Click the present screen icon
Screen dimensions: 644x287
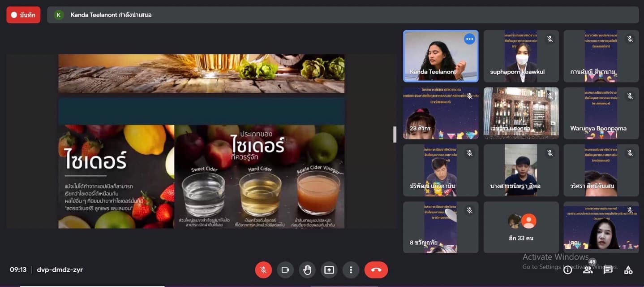[329, 270]
